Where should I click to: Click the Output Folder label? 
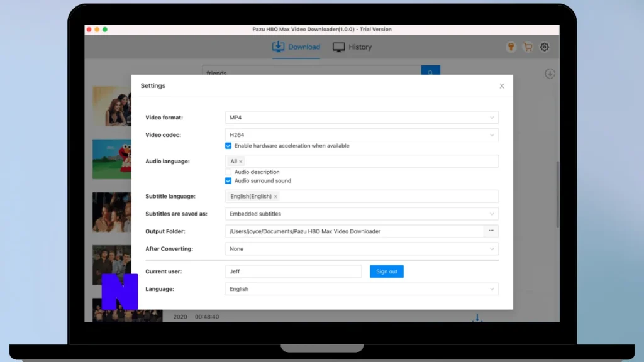[x=165, y=231]
